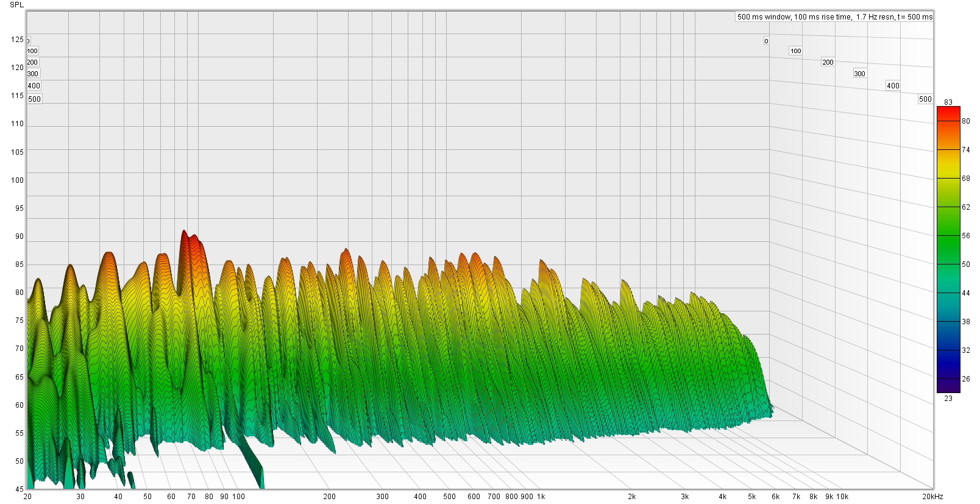Click the 45 dB value on SPL axis

pos(20,489)
